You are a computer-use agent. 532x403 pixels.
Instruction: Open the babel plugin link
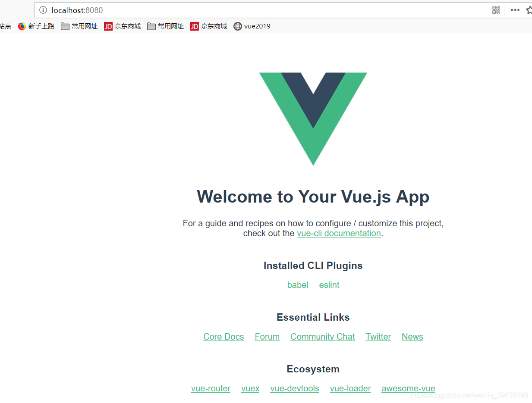(x=298, y=285)
